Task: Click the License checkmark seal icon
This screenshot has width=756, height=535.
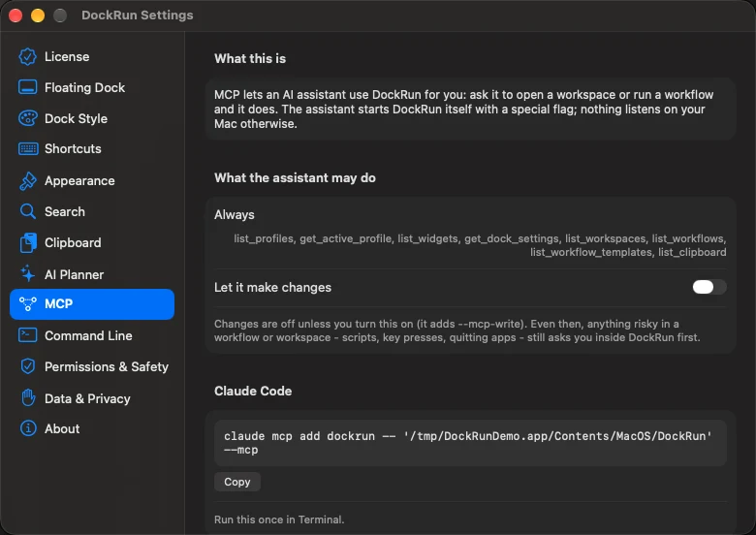Action: coord(27,57)
